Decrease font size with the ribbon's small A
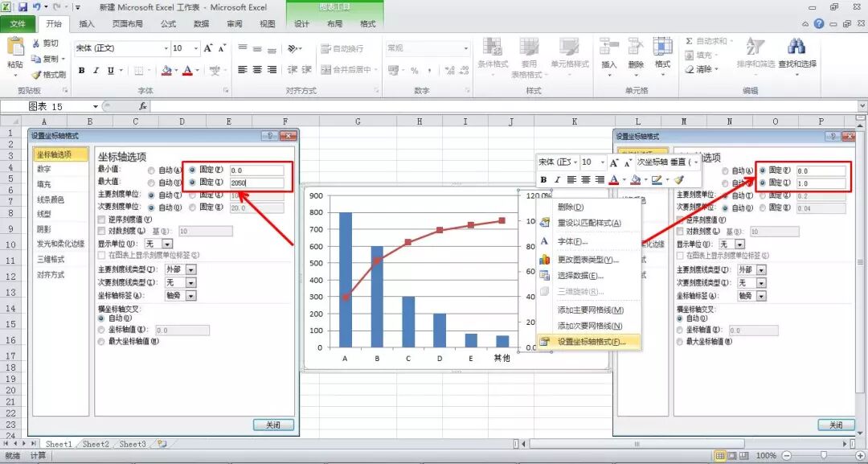The image size is (868, 464). tap(222, 49)
